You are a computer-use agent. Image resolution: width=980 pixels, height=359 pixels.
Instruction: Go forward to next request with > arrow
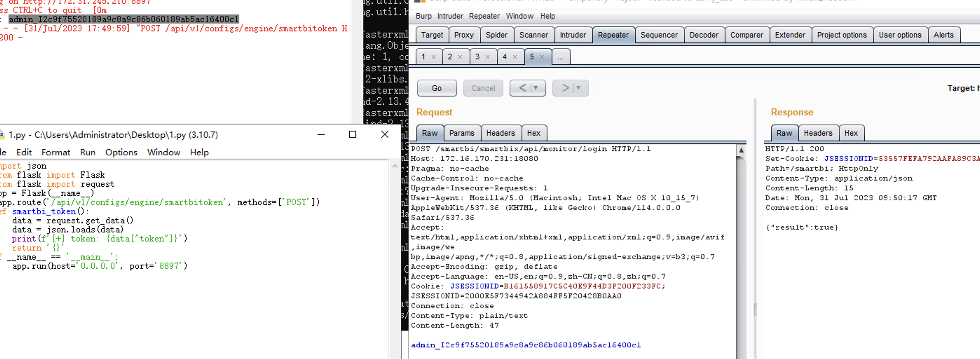tap(565, 88)
